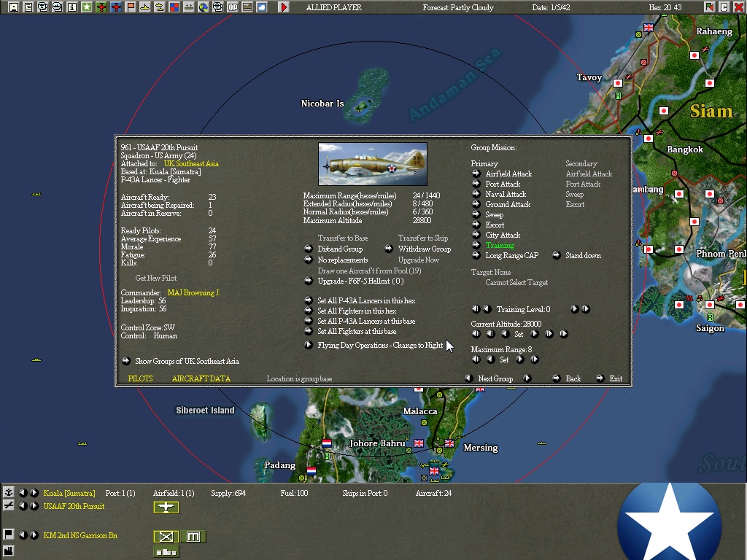Click the factory icon in bottom-left corner
Viewport: 747px width, 560px height.
[x=8, y=551]
